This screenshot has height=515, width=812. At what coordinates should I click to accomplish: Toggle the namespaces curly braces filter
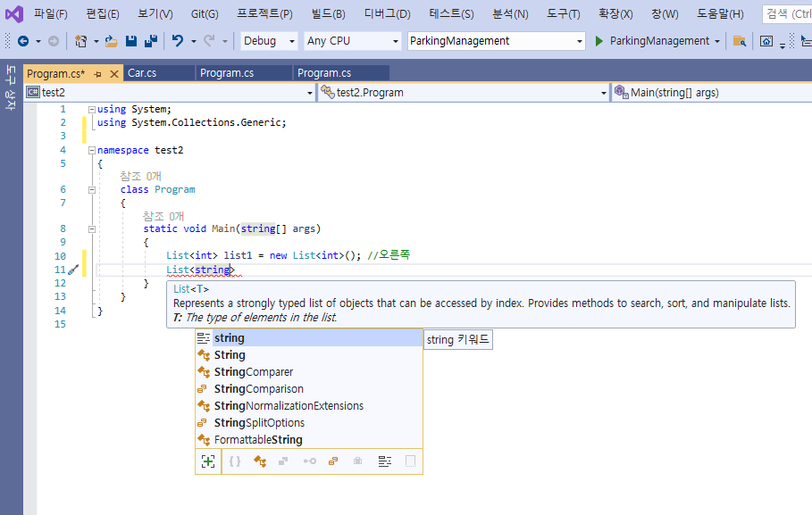pyautogui.click(x=235, y=461)
